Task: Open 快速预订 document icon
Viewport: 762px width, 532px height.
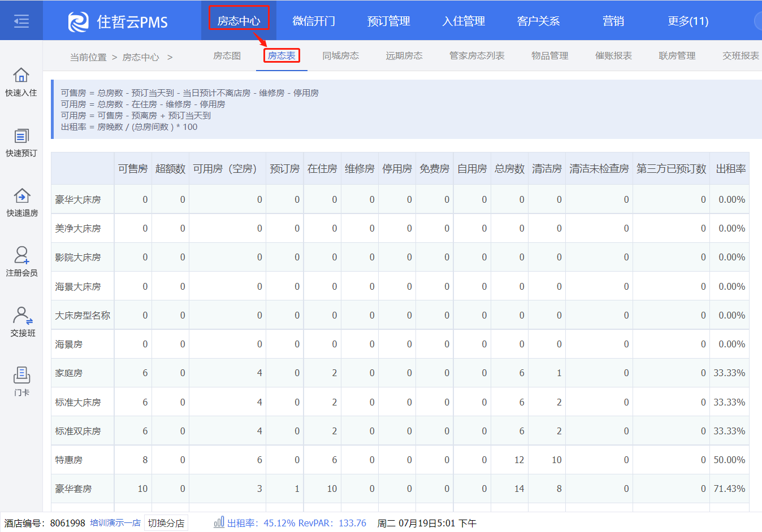Action: (21, 136)
